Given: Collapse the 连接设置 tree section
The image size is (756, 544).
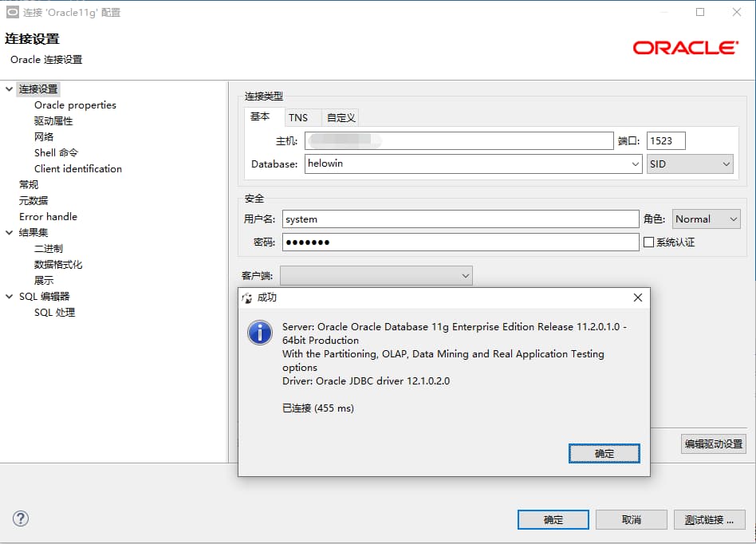Looking at the screenshot, I should (8, 89).
